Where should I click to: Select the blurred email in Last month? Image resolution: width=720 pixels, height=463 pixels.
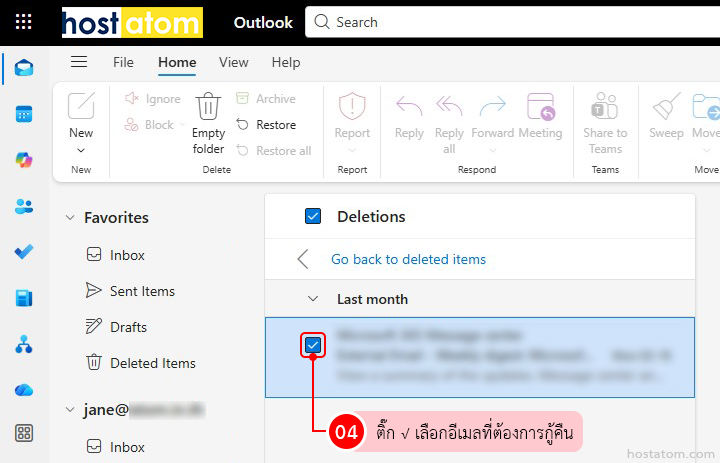(480, 357)
